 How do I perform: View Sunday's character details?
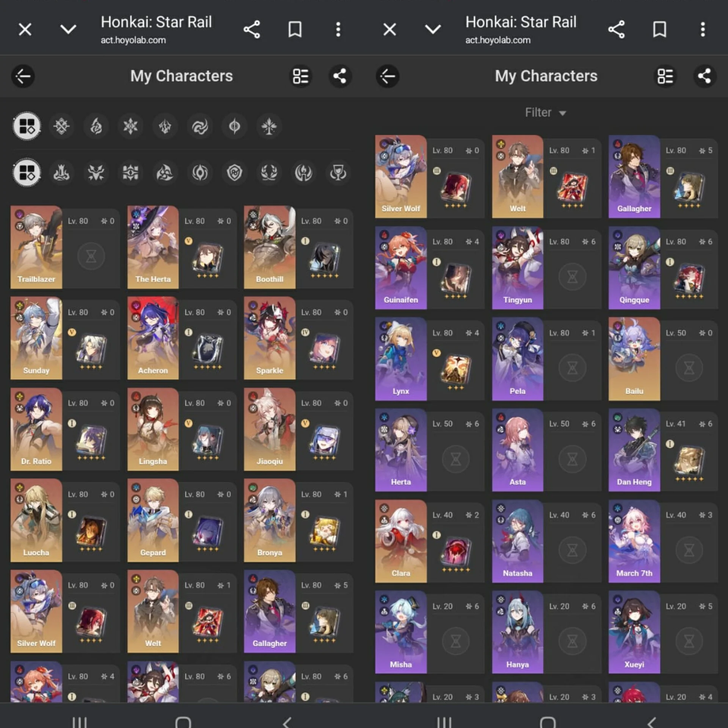[x=65, y=338]
